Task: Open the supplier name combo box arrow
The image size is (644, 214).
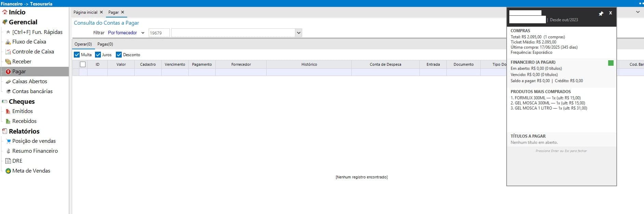Action: tap(299, 33)
